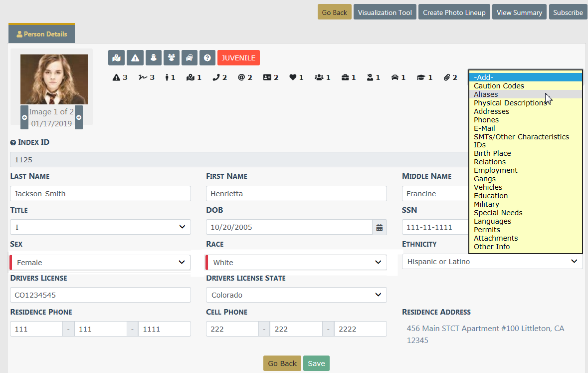
Task: Click into the Last Name field
Action: click(100, 194)
